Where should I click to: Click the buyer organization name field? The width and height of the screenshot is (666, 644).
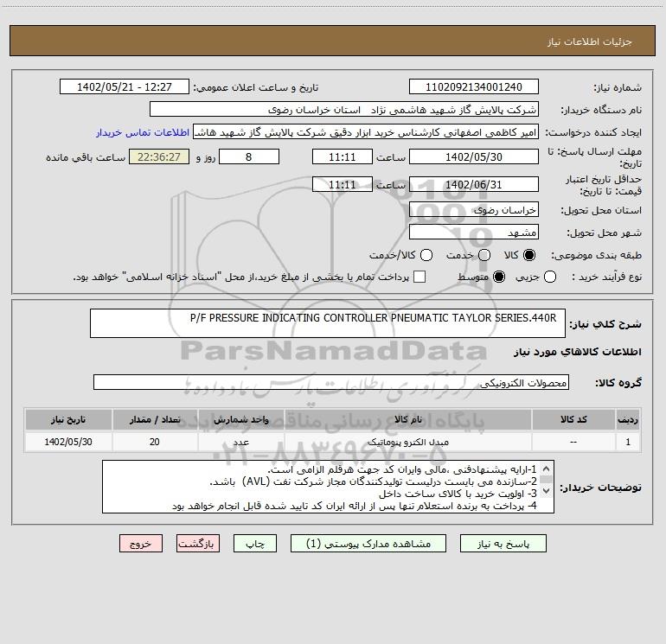[344, 110]
